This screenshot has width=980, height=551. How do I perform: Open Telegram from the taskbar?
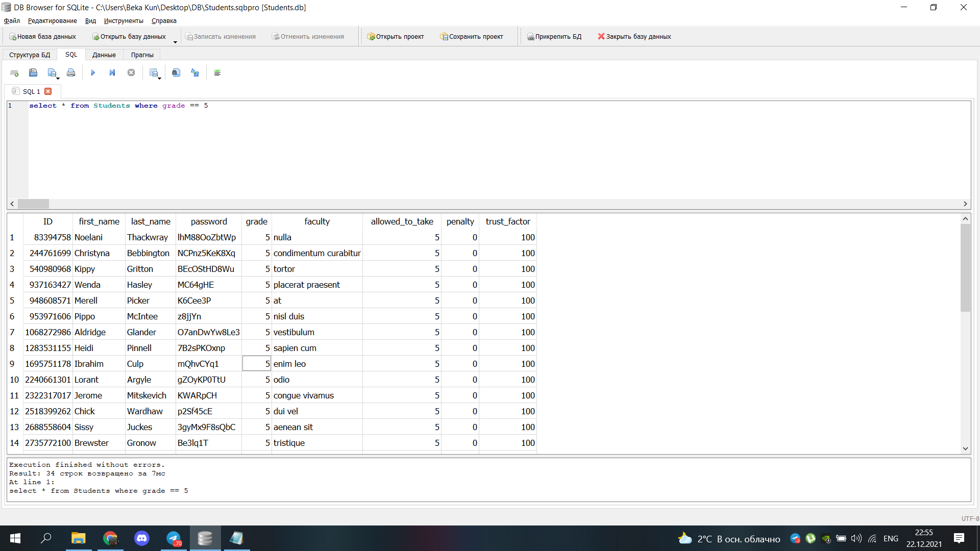pyautogui.click(x=174, y=538)
